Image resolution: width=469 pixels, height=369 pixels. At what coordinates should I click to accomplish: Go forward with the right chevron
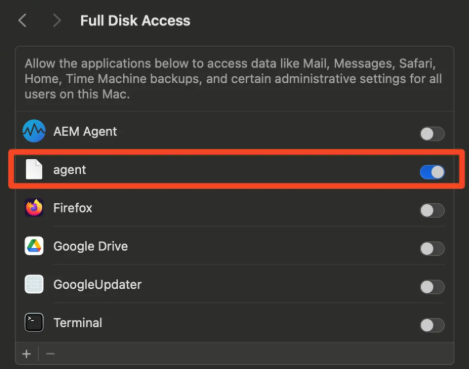coord(57,21)
